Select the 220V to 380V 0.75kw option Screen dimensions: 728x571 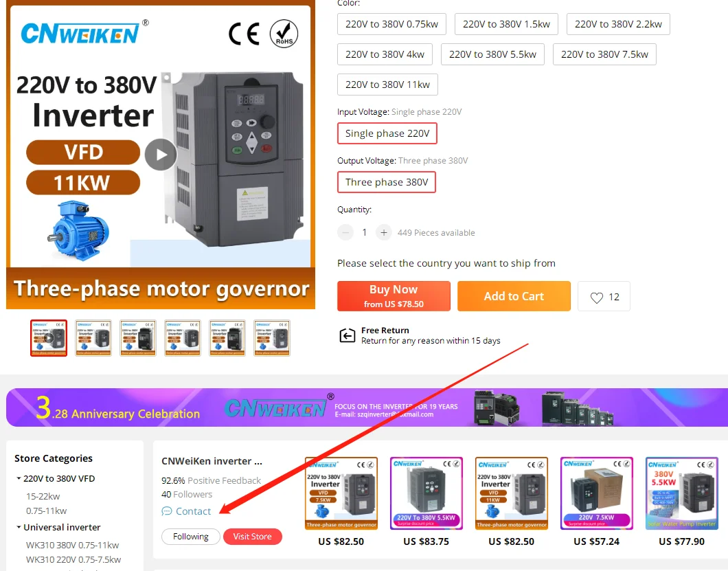[391, 24]
